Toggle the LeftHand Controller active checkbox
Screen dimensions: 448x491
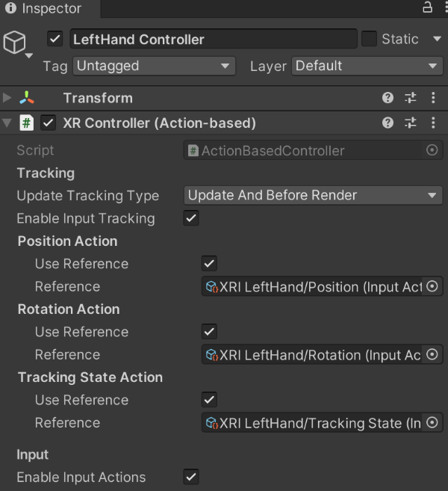[x=55, y=39]
